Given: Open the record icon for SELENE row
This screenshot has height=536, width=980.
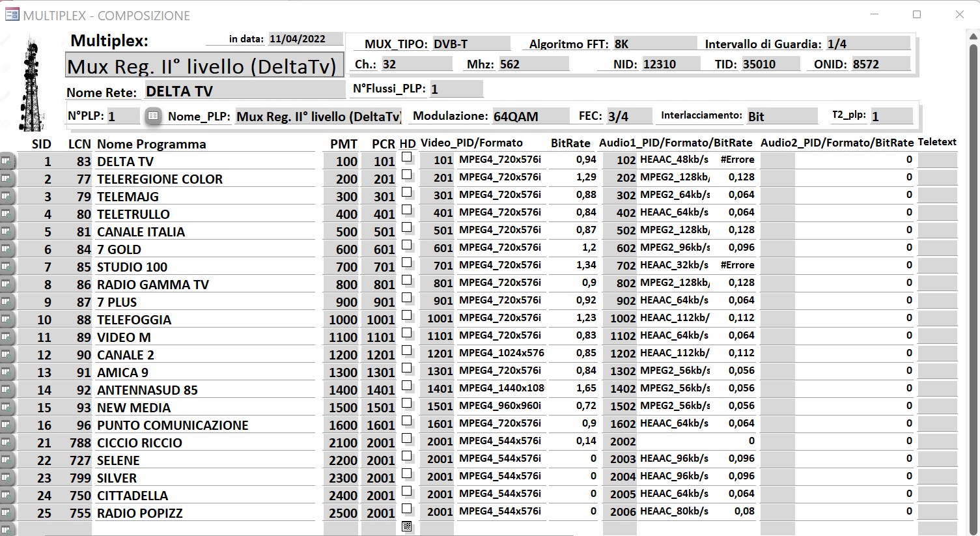Looking at the screenshot, I should (7, 460).
